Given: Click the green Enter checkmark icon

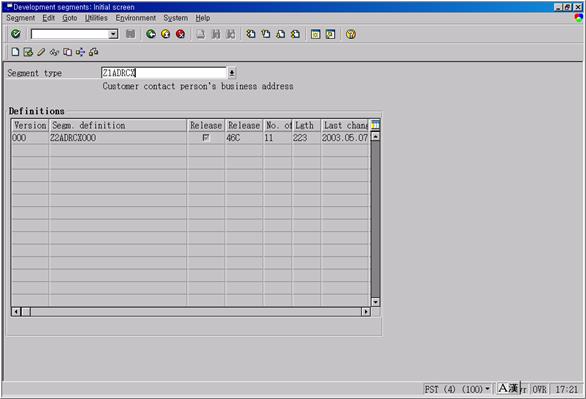Looking at the screenshot, I should point(16,34).
